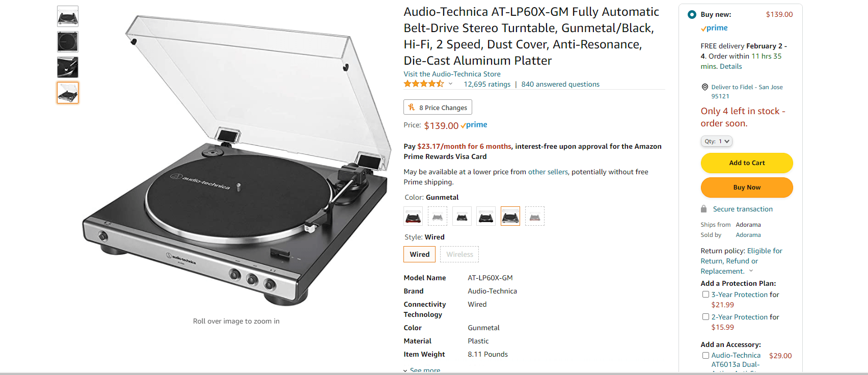
Task: Select the Buy new radio button
Action: point(692,14)
